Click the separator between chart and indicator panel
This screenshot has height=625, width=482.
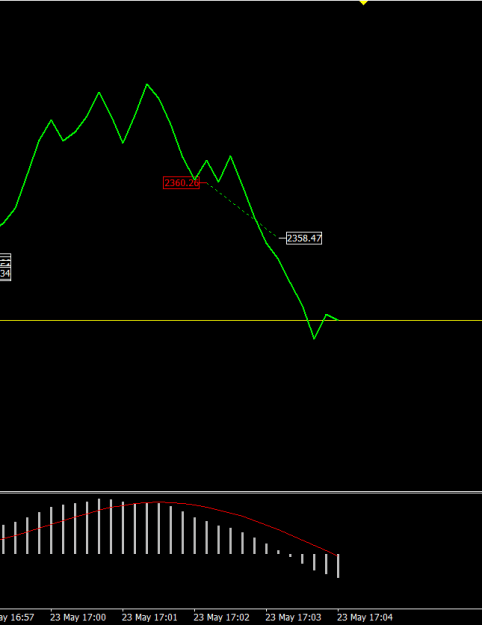pyautogui.click(x=241, y=493)
